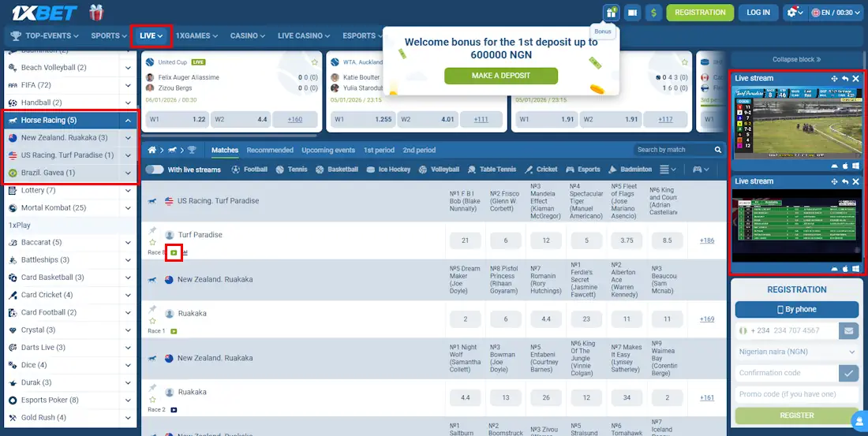Expand Lottery (7) sidebar item
The image size is (868, 436).
point(128,190)
